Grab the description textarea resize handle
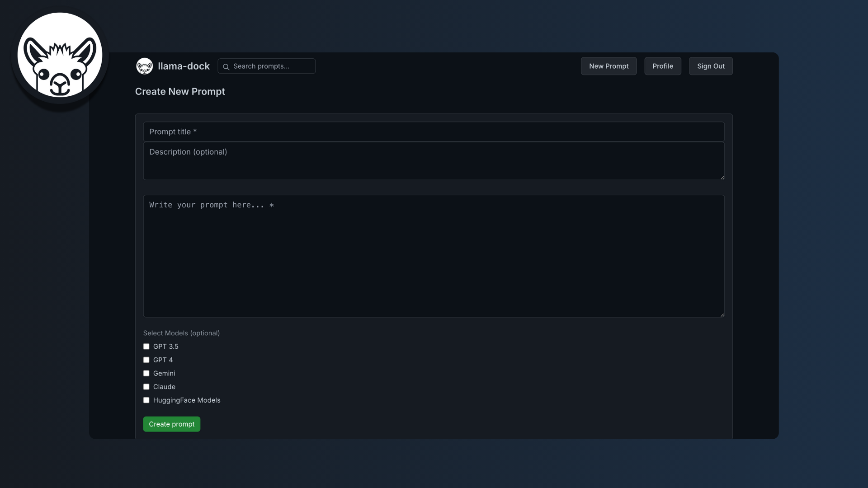868x488 pixels. [x=722, y=178]
